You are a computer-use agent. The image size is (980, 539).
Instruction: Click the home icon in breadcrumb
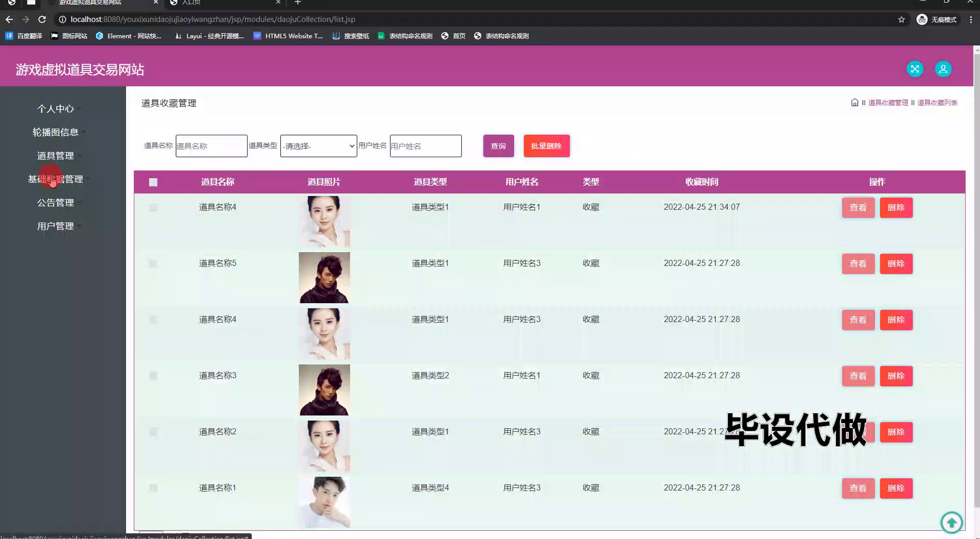point(854,103)
